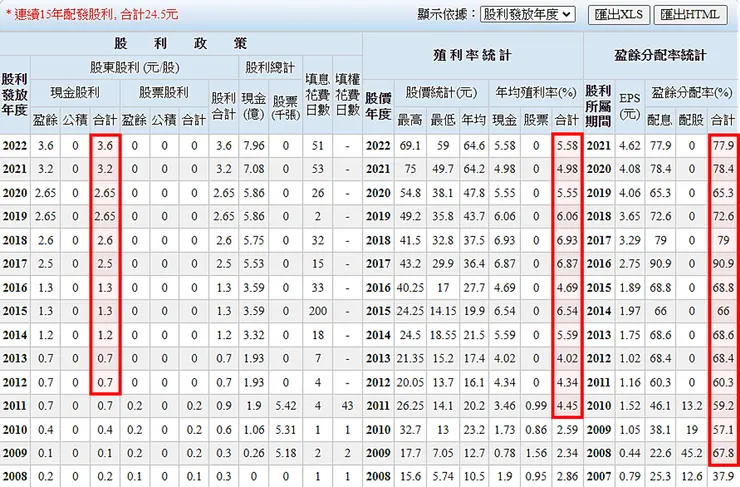This screenshot has width=740, height=487.
Task: Click the 12.6 stock payout cell for 2007
Action: 691,477
